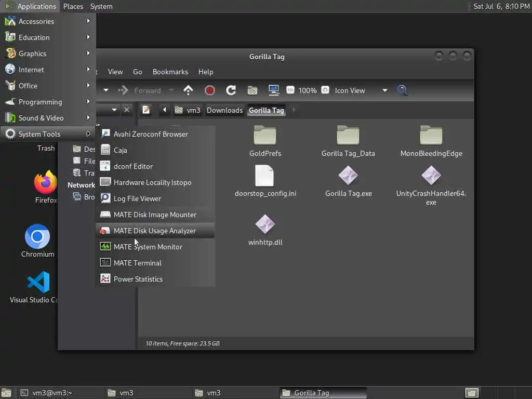
Task: Open Hardware Locality lstopo
Action: (x=155, y=182)
